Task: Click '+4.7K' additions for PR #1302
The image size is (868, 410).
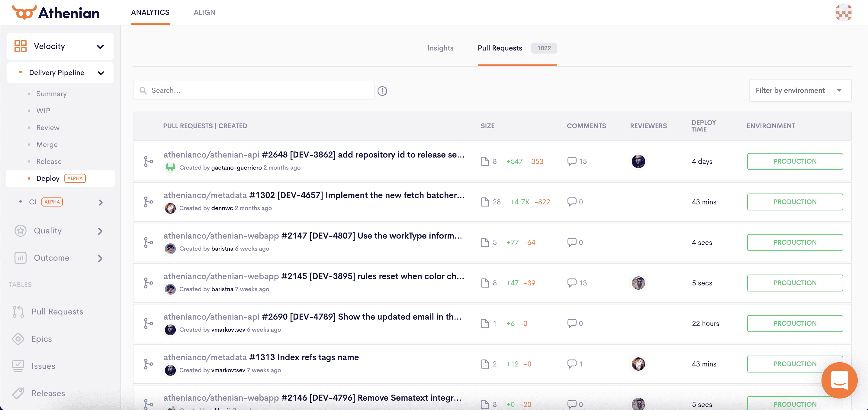Action: [519, 202]
